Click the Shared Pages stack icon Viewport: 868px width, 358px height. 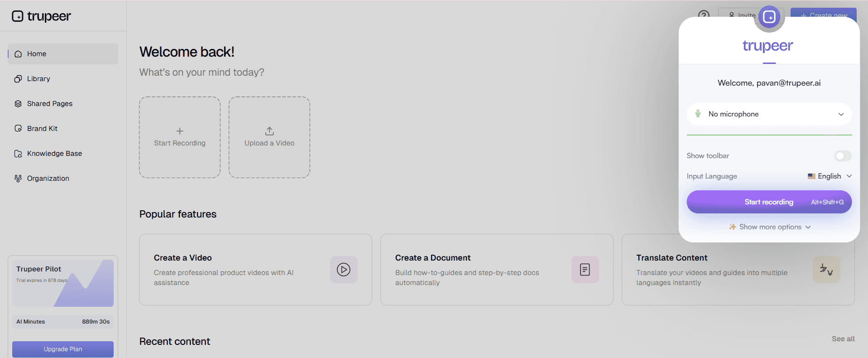click(x=18, y=104)
